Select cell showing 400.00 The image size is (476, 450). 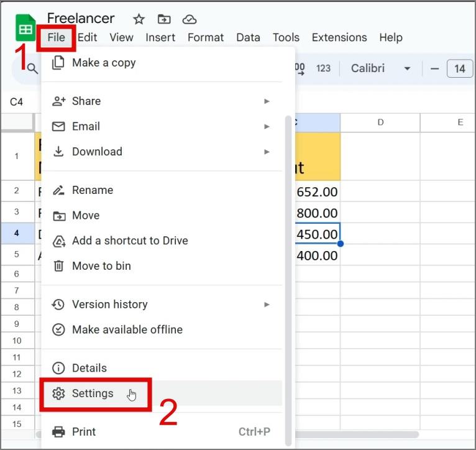click(318, 255)
